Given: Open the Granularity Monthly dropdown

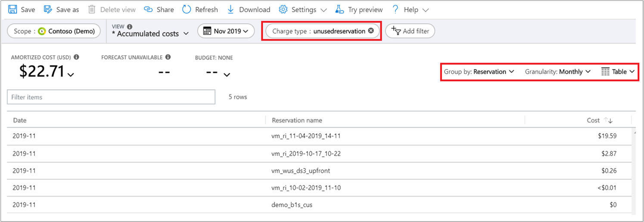Looking at the screenshot, I should point(557,72).
